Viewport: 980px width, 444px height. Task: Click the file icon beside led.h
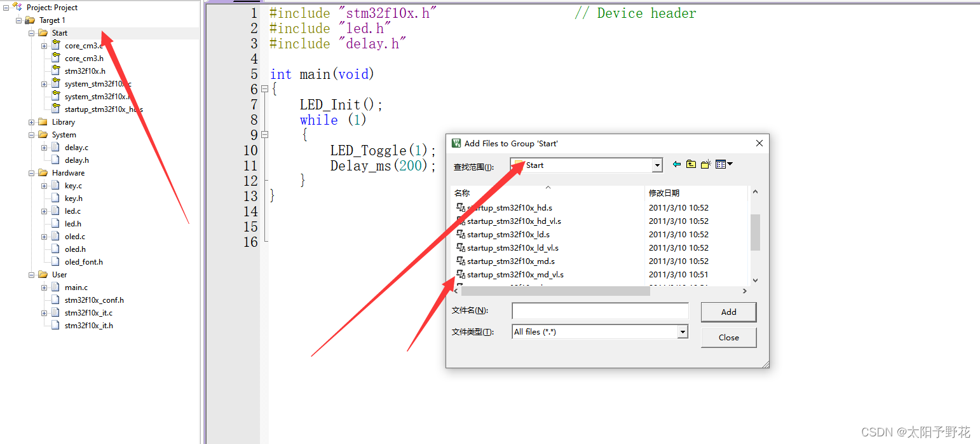[56, 223]
